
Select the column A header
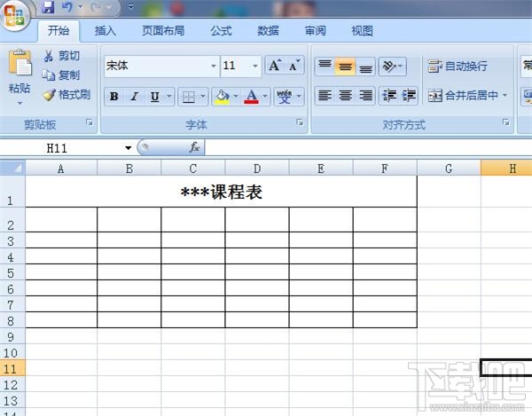coord(61,169)
